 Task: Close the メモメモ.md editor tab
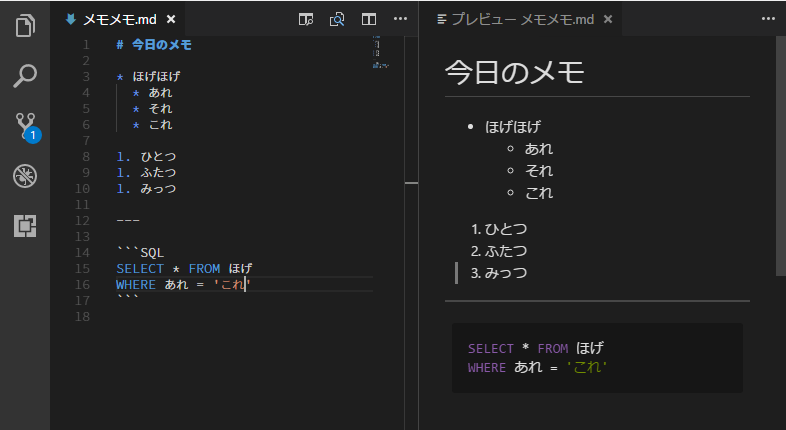coord(171,19)
